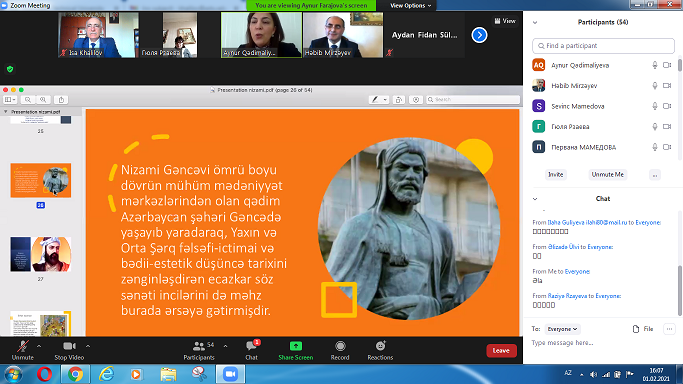Open Zoom from the Windows taskbar

tap(230, 374)
